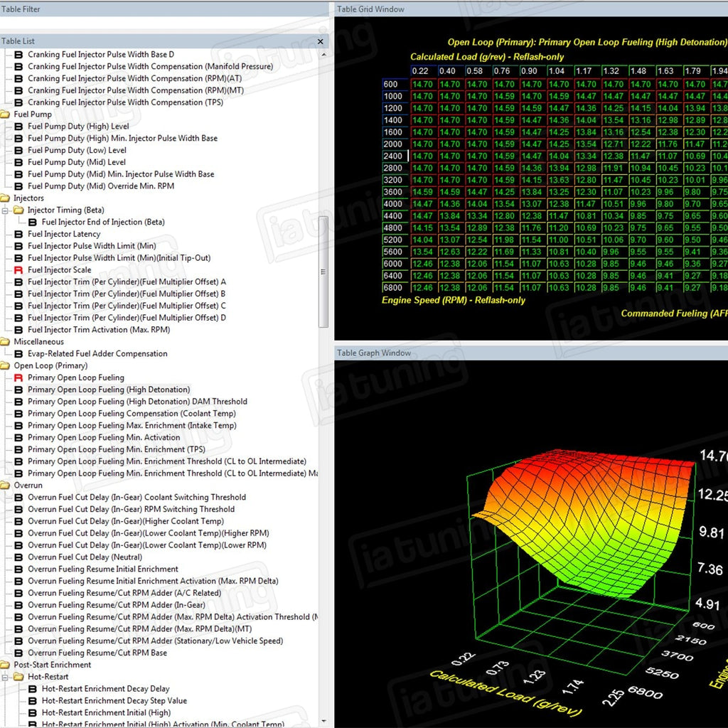The height and width of the screenshot is (728, 728).
Task: Click the red R icon beside Fuel Injector Scale
Action: coord(19,270)
